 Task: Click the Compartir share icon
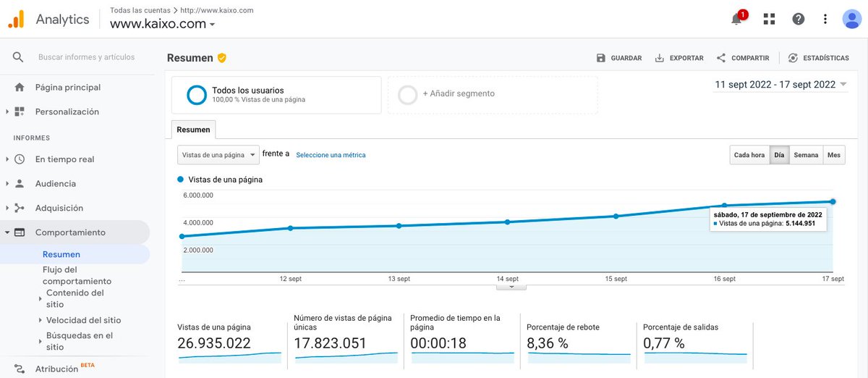(721, 58)
